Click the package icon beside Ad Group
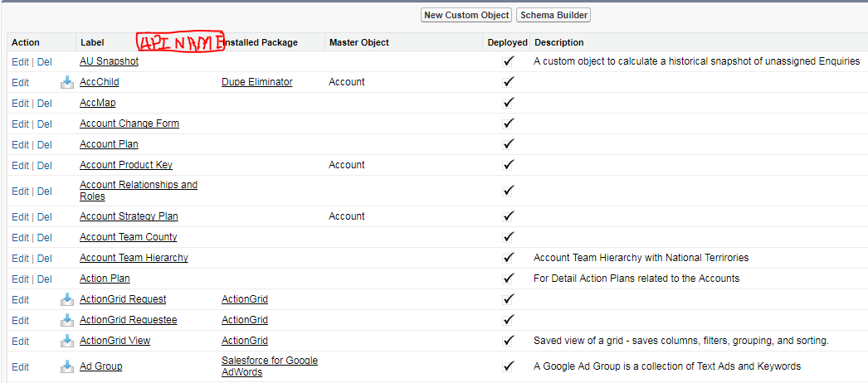 pos(67,366)
